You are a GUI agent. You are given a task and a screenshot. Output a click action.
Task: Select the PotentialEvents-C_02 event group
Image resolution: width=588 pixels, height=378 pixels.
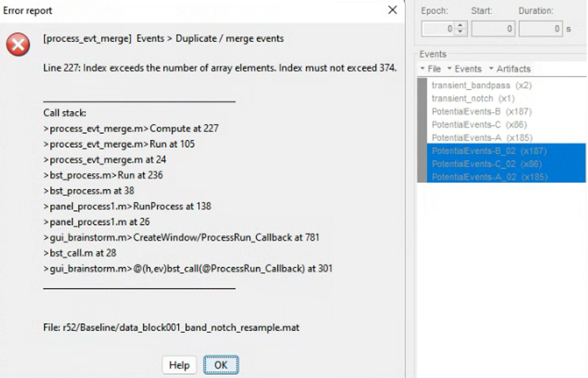click(x=487, y=164)
